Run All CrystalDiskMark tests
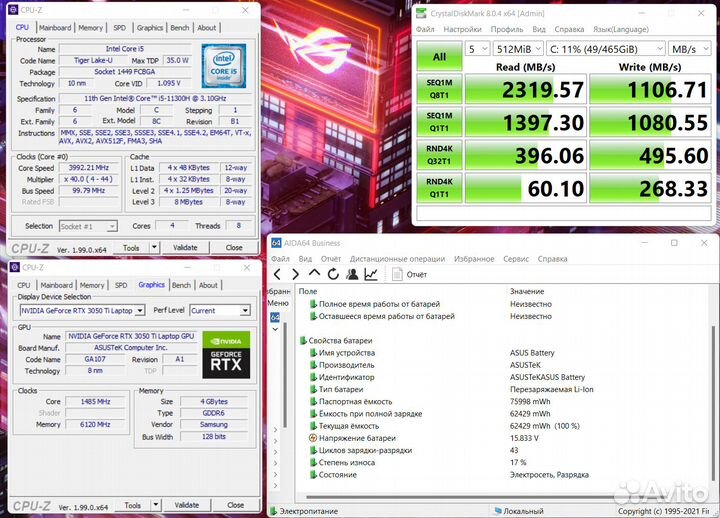Viewport: 720px width, 518px height. 439,56
